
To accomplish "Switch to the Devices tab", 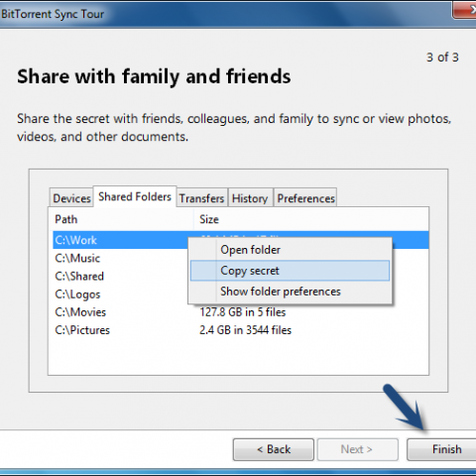I will [71, 197].
